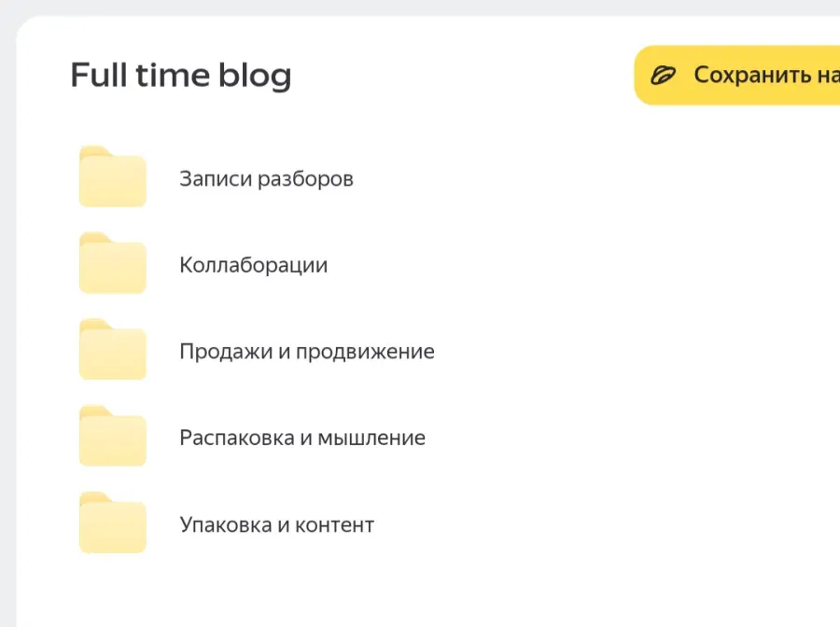Open the "Коллаборации" folder icon
The image size is (840, 627).
[x=112, y=263]
